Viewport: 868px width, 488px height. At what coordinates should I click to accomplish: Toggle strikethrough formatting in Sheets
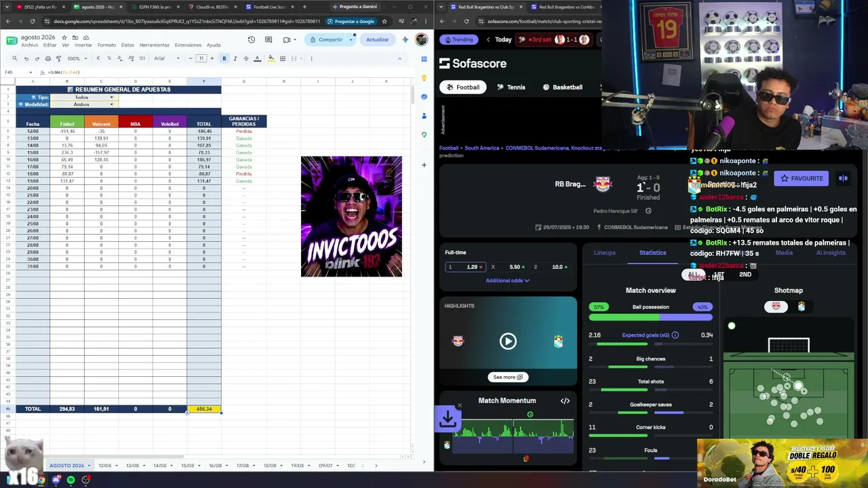[246, 58]
